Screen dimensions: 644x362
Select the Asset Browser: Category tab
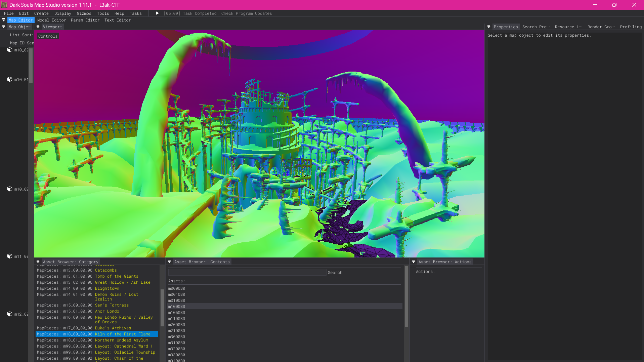tap(71, 262)
